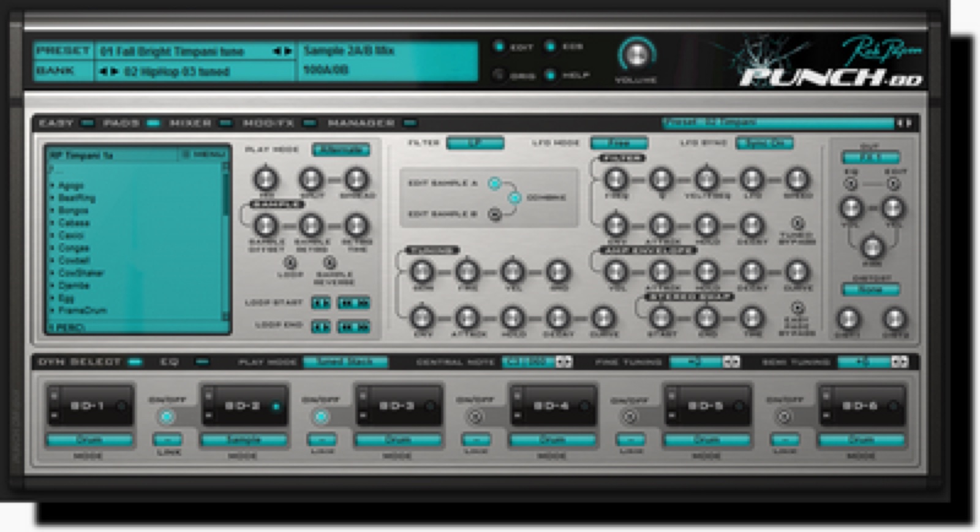Screen dimensions: 980x532
Task: Step preset with the Preset arrows
Action: click(282, 51)
